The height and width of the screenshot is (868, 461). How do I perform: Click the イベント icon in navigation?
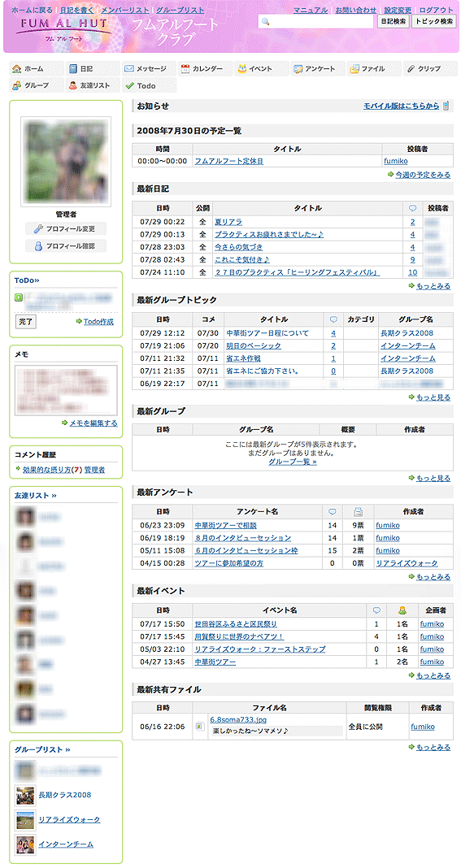pos(242,68)
